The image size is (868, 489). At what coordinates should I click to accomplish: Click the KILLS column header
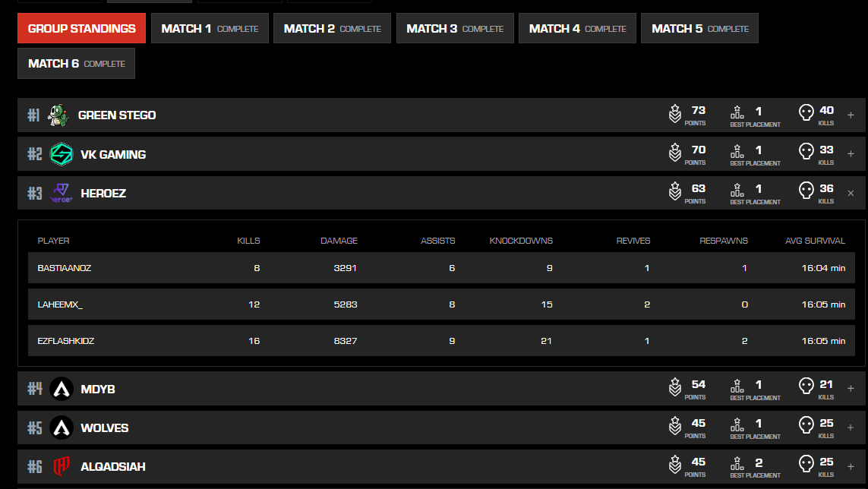[248, 241]
